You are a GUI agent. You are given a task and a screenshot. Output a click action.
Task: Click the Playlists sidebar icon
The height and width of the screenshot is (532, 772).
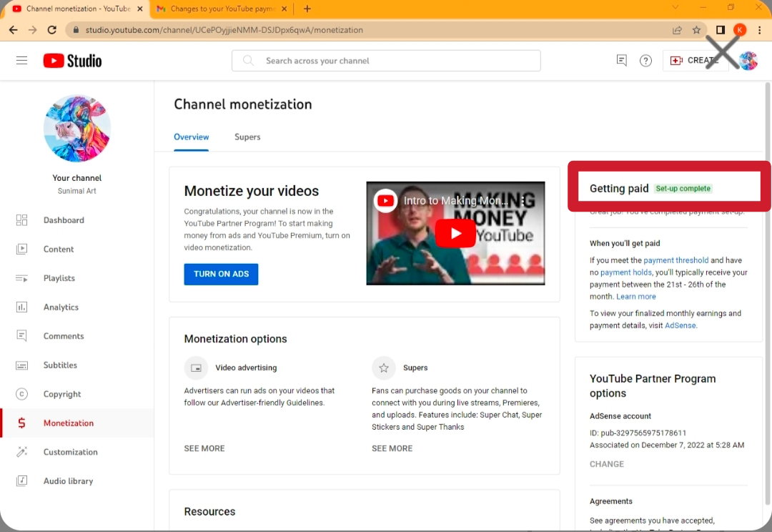click(21, 278)
